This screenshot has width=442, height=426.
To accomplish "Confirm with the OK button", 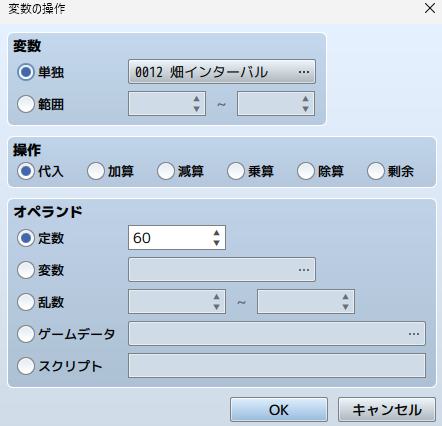I will tap(279, 410).
